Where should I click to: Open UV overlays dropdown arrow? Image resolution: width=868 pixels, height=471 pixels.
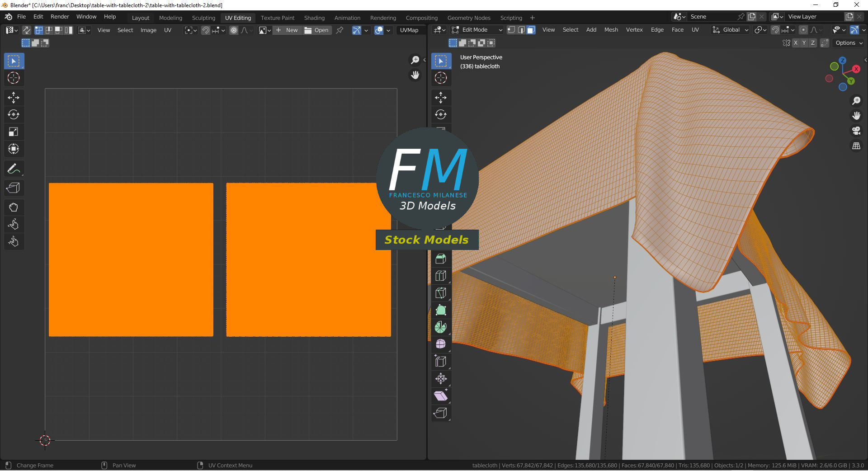pyautogui.click(x=388, y=30)
